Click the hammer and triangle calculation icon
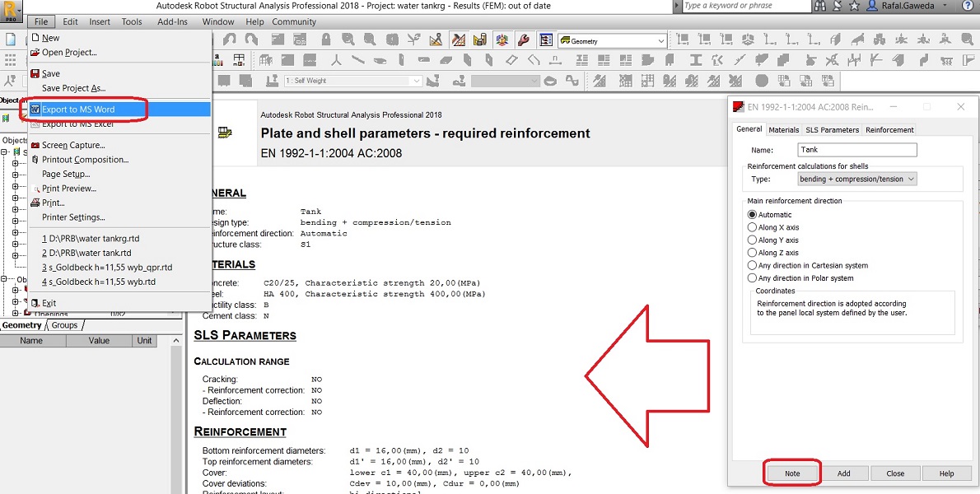980x494 pixels. (x=459, y=40)
